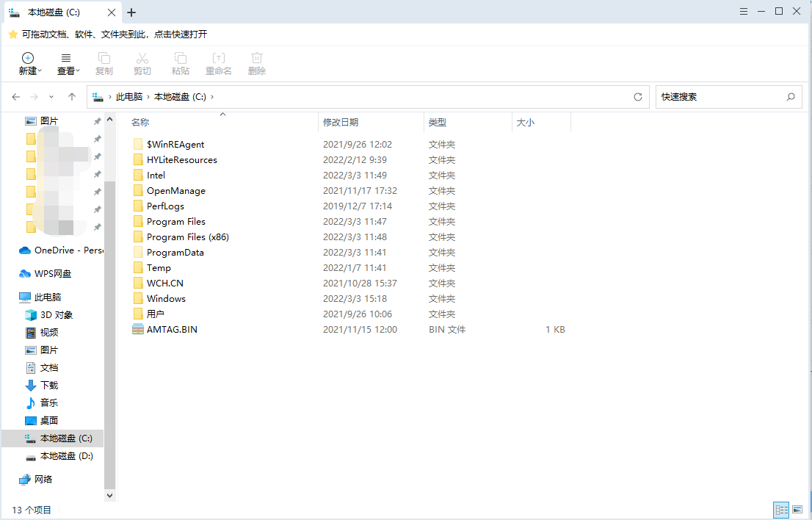This screenshot has width=812, height=520.
Task: Go back using the back arrow
Action: [16, 97]
